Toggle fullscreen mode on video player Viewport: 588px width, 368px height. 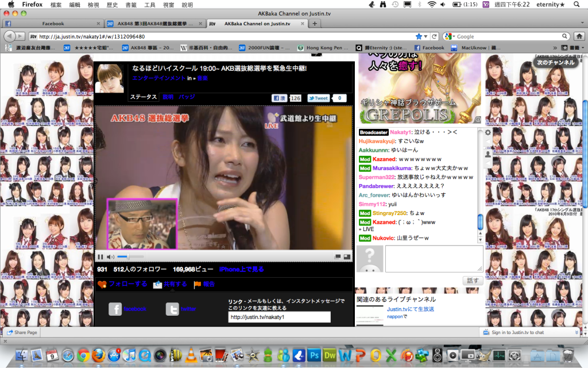[x=347, y=256]
